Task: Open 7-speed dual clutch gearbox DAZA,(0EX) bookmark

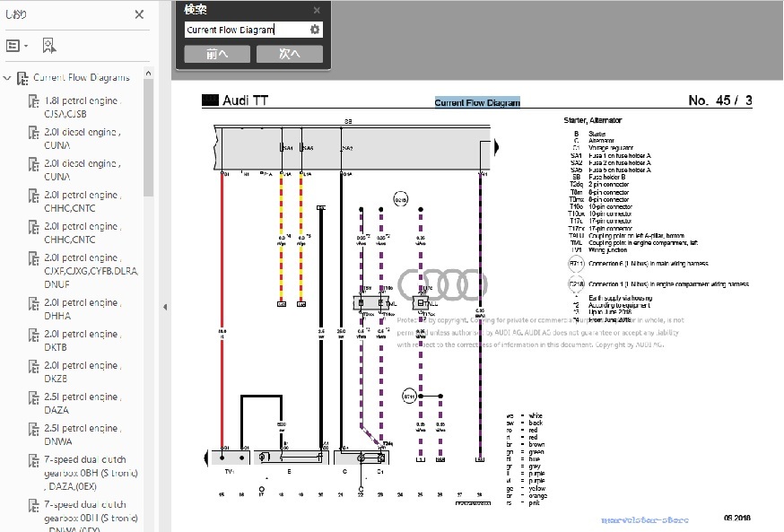Action: [x=91, y=473]
